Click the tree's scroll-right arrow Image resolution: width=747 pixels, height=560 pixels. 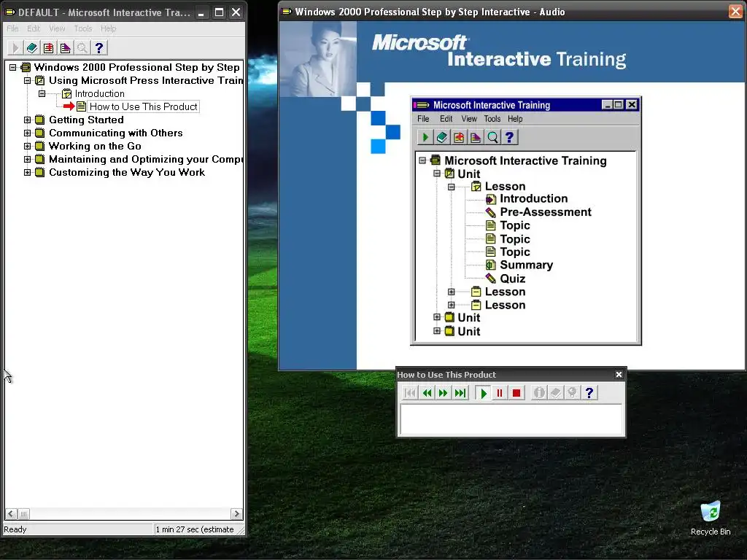click(236, 514)
